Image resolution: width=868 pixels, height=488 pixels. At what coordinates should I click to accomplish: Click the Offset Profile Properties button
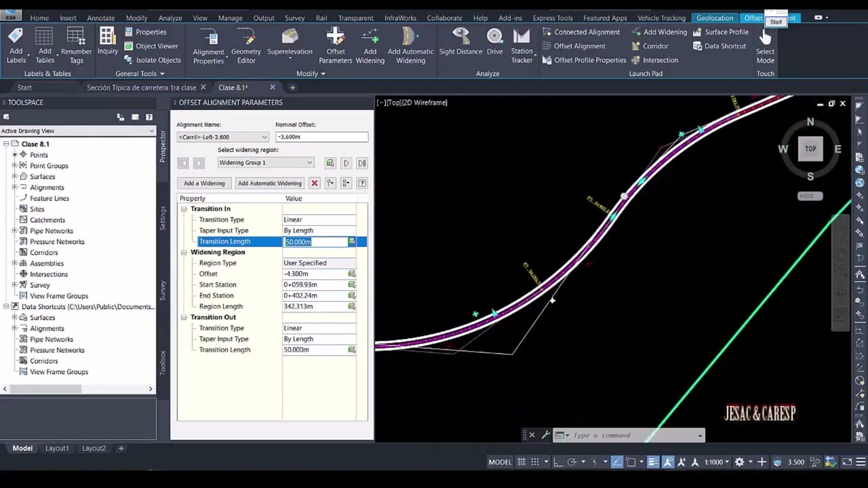[584, 60]
